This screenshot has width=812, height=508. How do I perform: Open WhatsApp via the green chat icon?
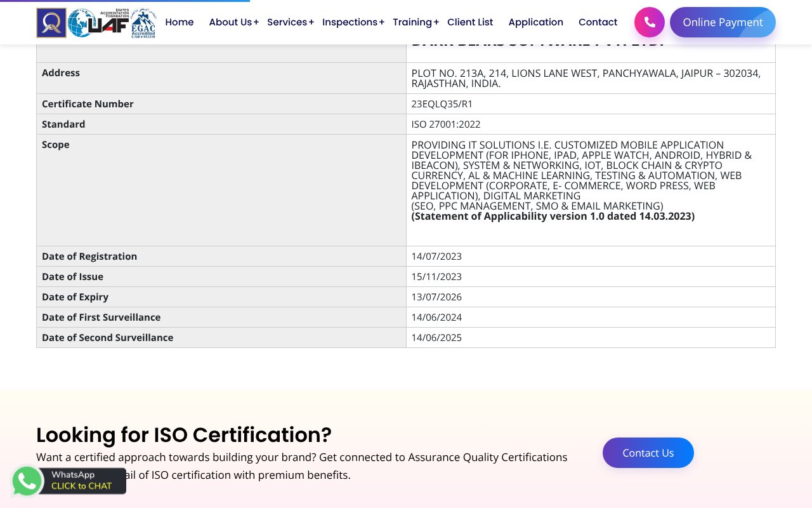(x=27, y=481)
